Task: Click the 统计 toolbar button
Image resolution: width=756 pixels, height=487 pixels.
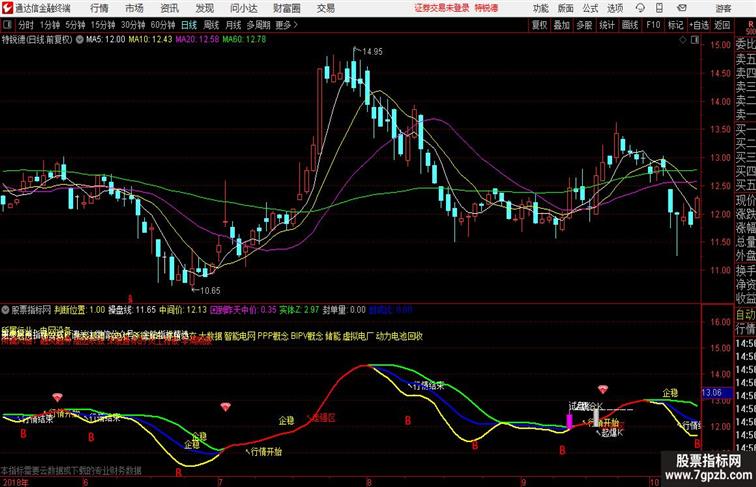Action: pyautogui.click(x=607, y=25)
